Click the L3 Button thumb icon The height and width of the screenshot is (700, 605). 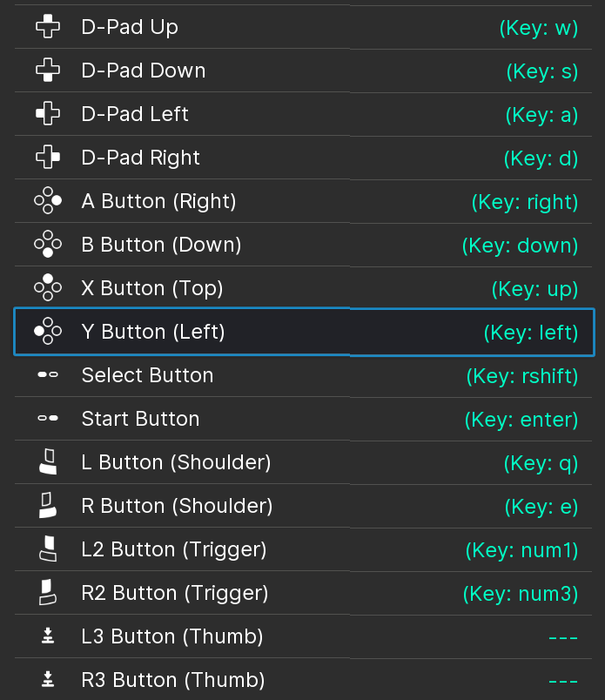pyautogui.click(x=48, y=636)
